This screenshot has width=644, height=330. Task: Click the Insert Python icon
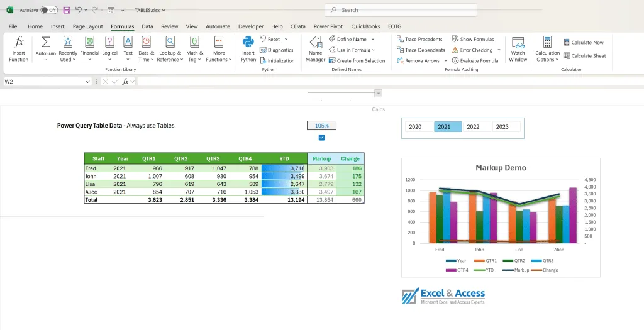248,49
